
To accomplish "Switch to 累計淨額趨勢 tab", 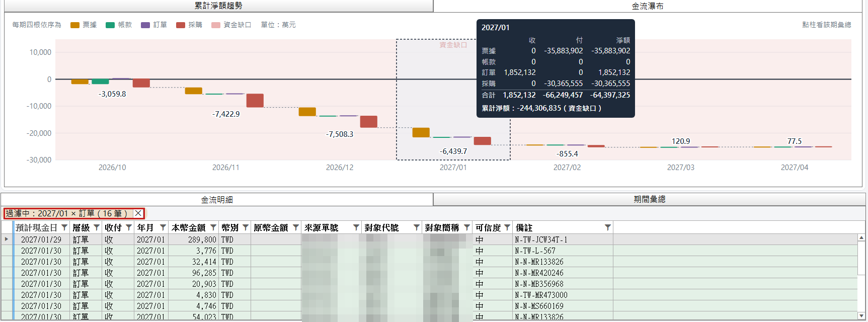I will [218, 6].
